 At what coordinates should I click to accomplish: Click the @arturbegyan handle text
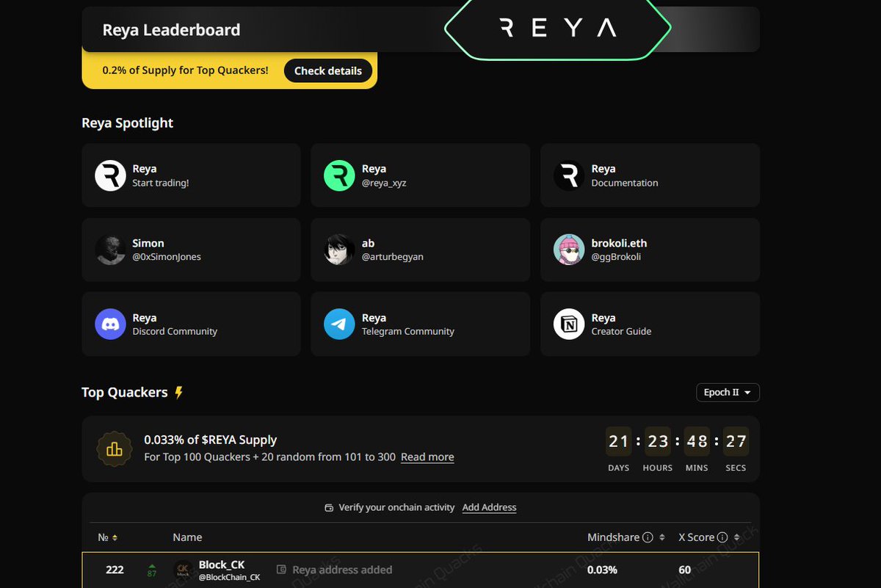[x=392, y=257]
